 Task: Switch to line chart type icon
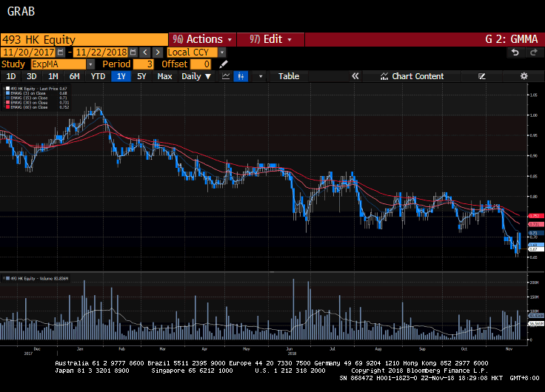click(226, 76)
